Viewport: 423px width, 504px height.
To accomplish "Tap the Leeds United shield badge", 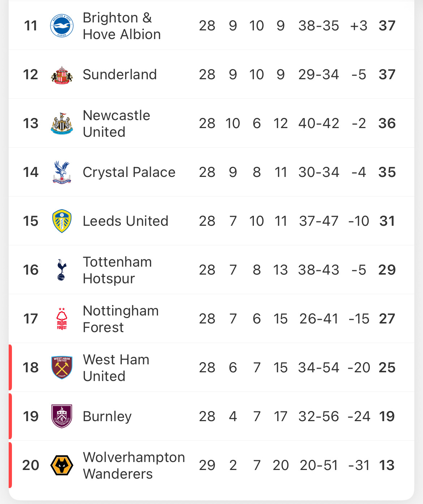I will tap(62, 221).
